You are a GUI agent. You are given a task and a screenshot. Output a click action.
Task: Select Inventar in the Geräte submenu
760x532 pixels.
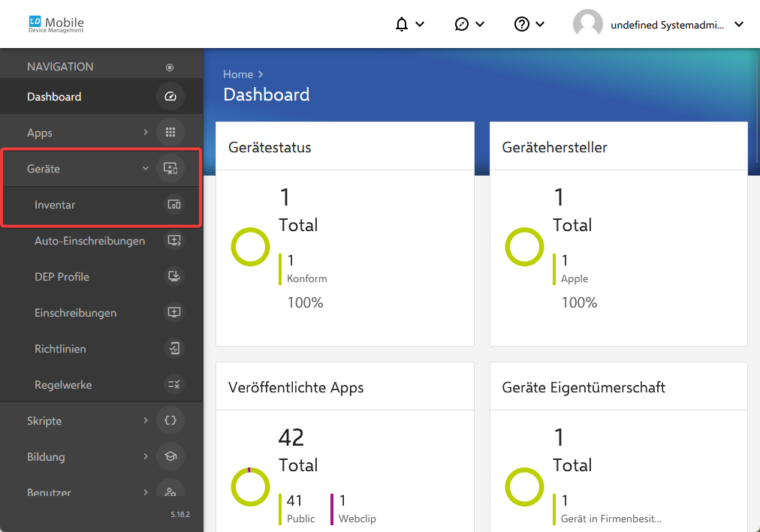pos(55,205)
